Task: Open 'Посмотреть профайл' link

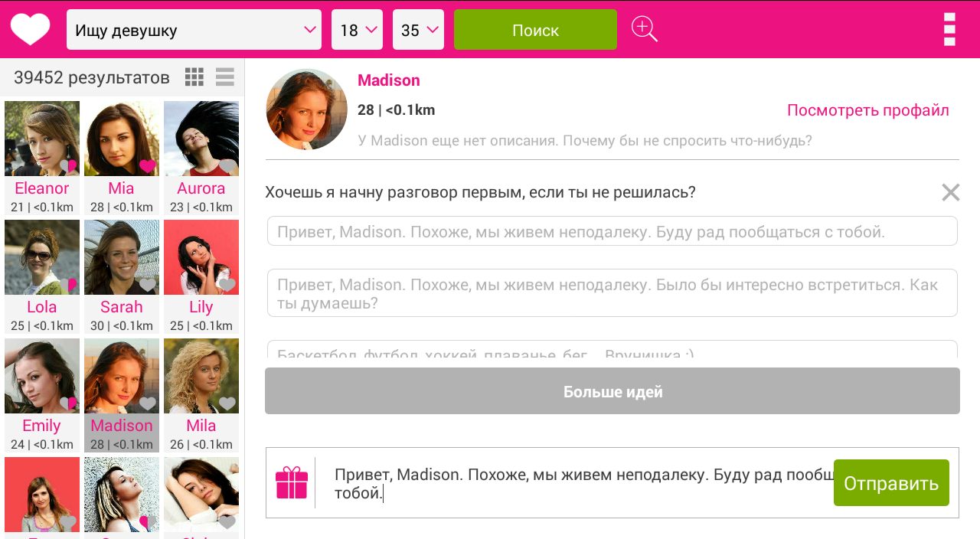Action: (868, 110)
